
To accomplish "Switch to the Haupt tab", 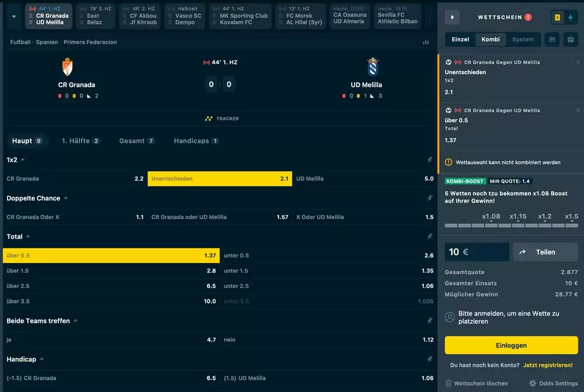I will click(x=27, y=141).
